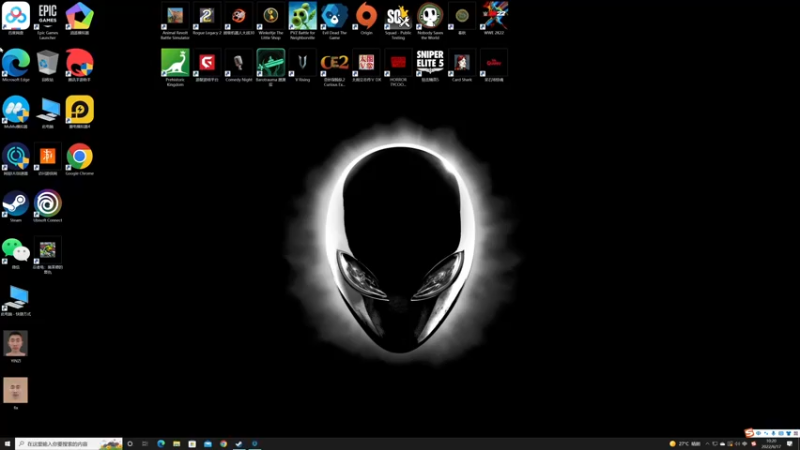Image resolution: width=800 pixels, height=450 pixels.
Task: Open the man's face photo file
Action: (x=16, y=346)
